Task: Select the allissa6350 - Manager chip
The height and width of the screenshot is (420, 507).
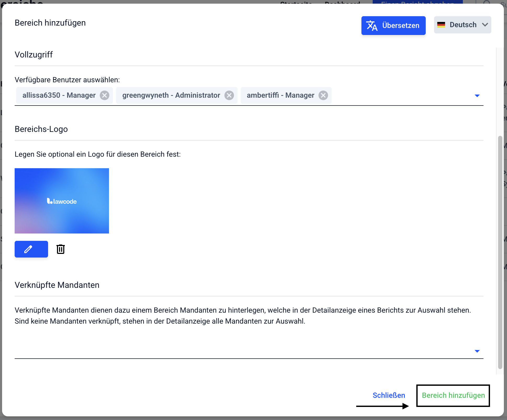Action: coord(59,95)
